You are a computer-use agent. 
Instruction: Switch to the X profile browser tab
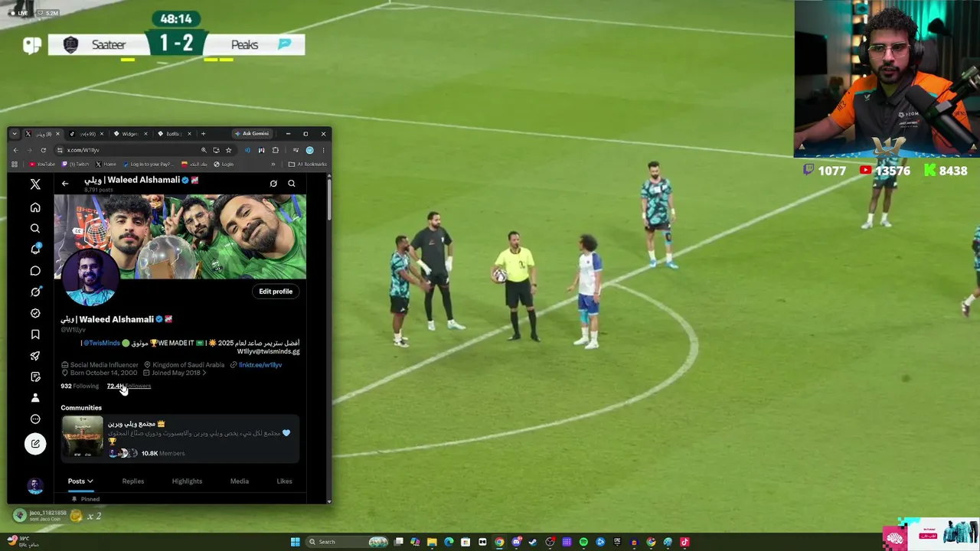point(43,134)
